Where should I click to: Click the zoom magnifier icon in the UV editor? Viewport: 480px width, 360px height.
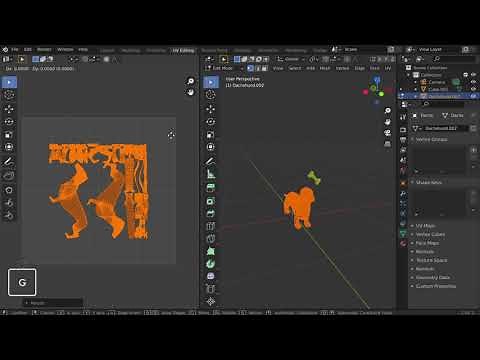[190, 81]
